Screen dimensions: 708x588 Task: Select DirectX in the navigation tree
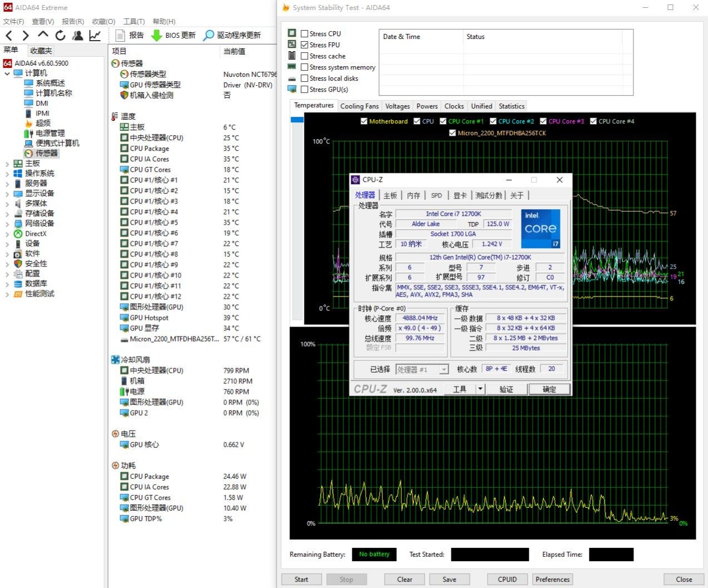36,234
